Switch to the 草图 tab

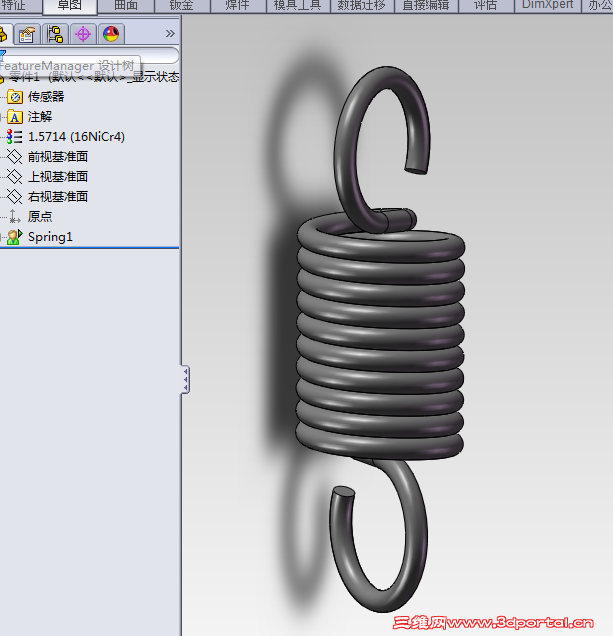click(70, 6)
